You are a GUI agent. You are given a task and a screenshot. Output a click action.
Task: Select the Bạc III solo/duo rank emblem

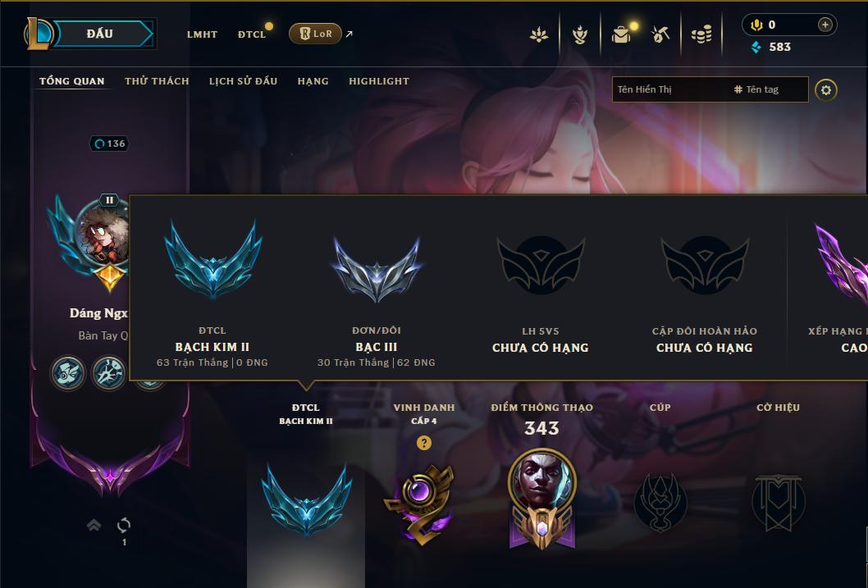point(377,269)
